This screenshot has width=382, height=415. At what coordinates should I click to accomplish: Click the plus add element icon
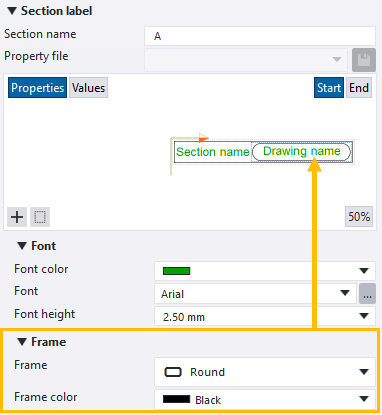click(17, 217)
